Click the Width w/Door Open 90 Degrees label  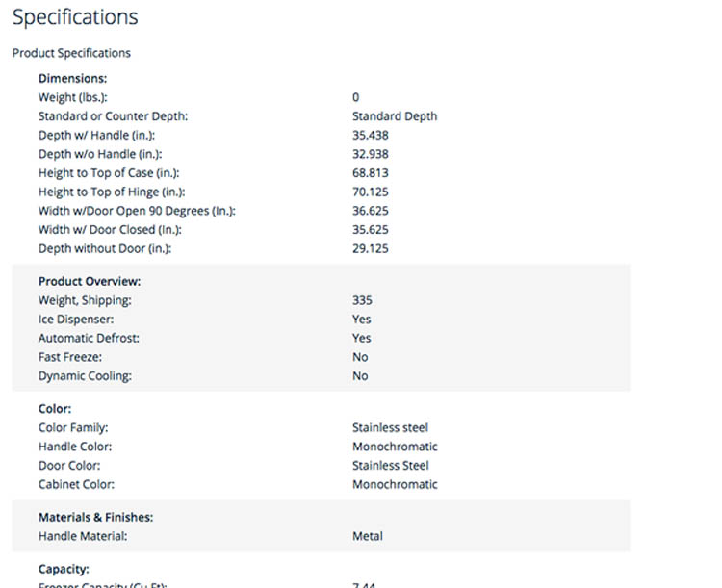tap(137, 211)
